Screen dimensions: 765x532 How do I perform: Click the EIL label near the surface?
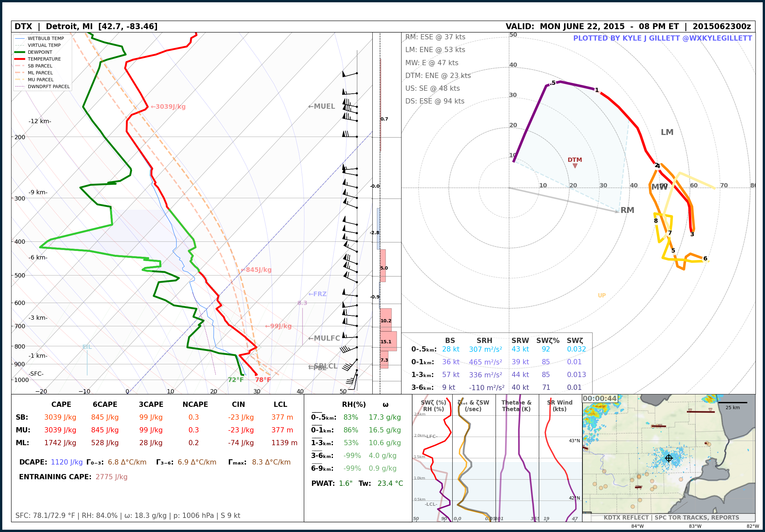[87, 347]
